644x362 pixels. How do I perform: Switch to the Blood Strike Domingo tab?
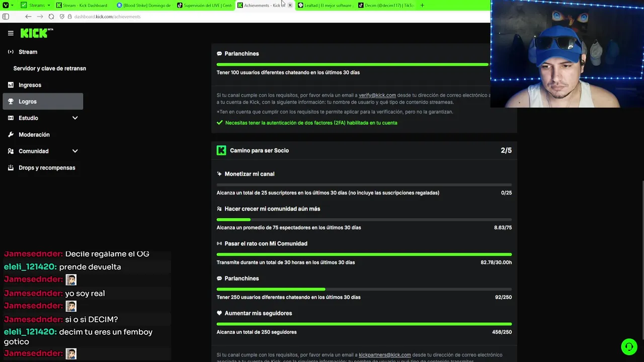click(x=144, y=5)
